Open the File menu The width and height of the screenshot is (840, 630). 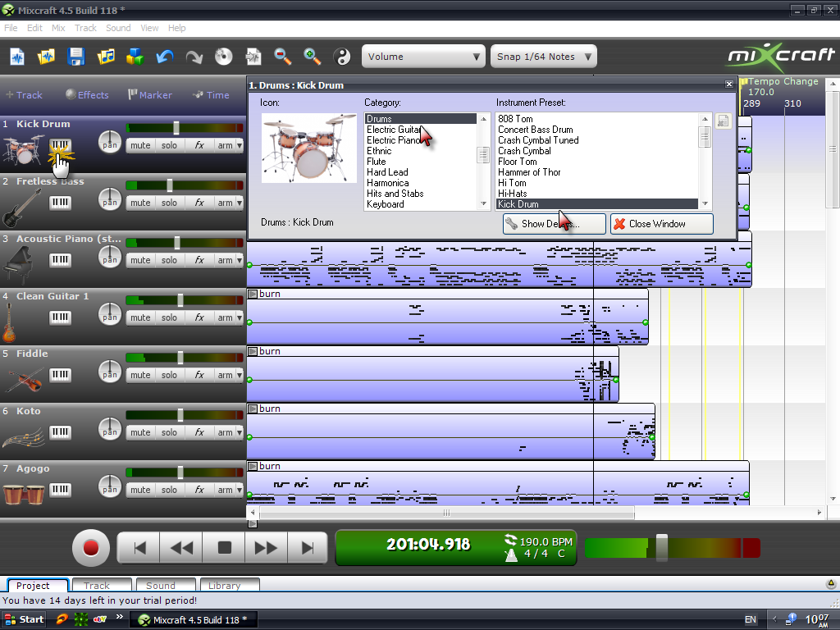point(11,28)
